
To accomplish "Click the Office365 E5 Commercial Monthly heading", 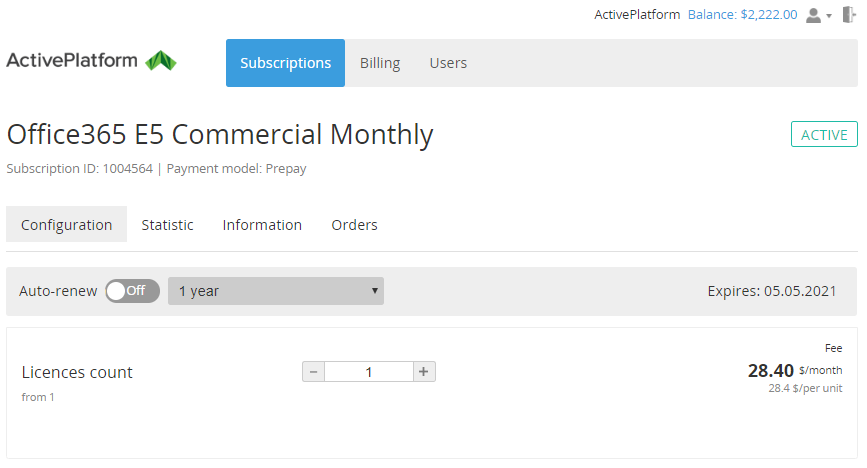I will (220, 134).
